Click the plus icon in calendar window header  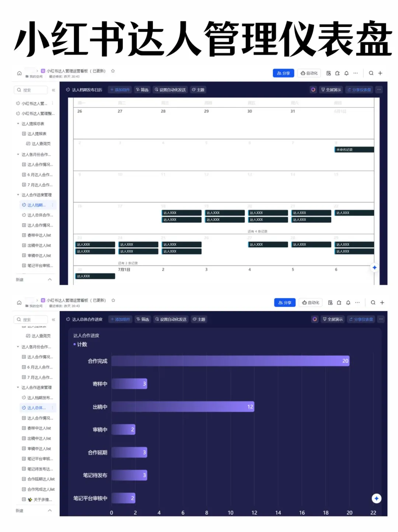[380, 73]
